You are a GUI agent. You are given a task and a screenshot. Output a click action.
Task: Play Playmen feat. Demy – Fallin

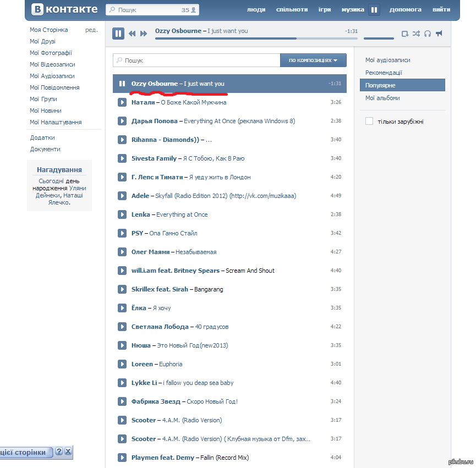coord(122,458)
